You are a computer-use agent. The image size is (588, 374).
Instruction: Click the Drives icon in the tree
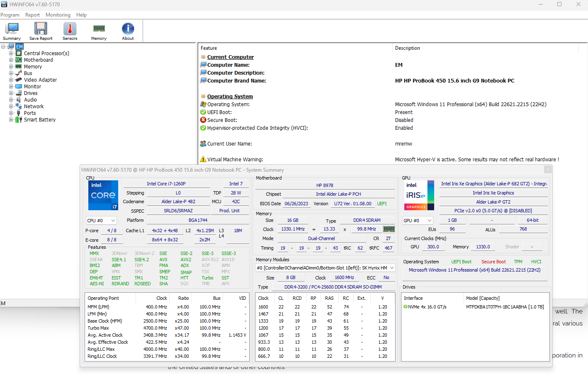click(x=19, y=93)
